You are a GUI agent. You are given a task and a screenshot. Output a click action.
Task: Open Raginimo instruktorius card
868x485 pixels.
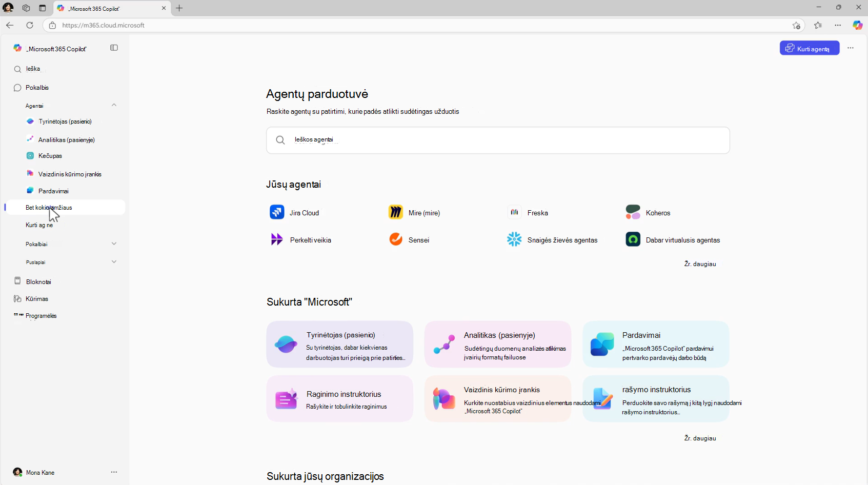tap(340, 399)
